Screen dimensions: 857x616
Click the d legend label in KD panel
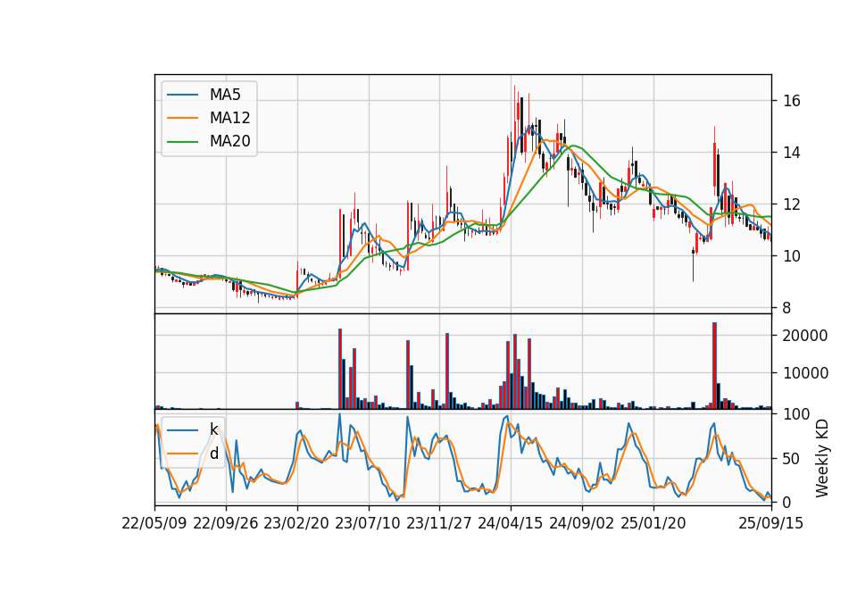tap(213, 454)
